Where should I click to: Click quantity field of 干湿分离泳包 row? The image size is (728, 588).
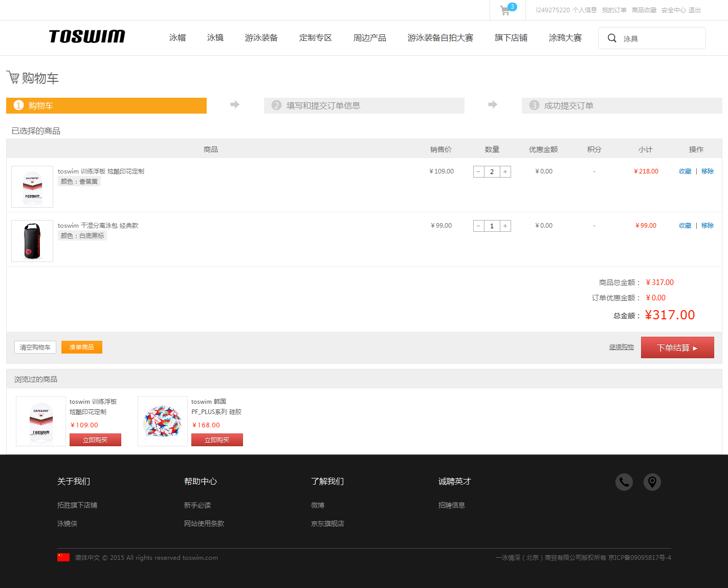point(492,226)
